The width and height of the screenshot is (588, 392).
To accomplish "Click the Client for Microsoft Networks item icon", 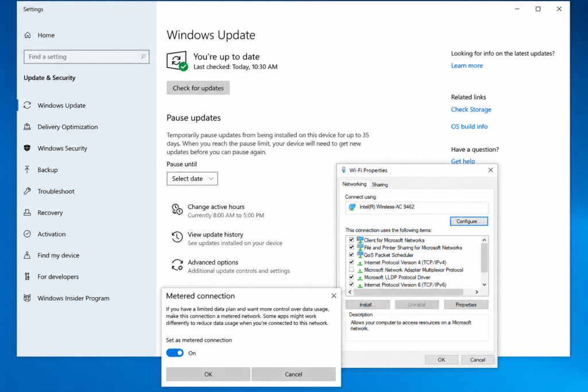I will coord(359,240).
